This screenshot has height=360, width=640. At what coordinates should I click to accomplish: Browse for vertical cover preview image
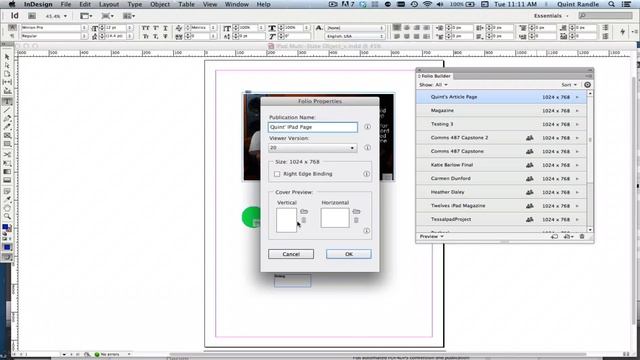pyautogui.click(x=304, y=211)
